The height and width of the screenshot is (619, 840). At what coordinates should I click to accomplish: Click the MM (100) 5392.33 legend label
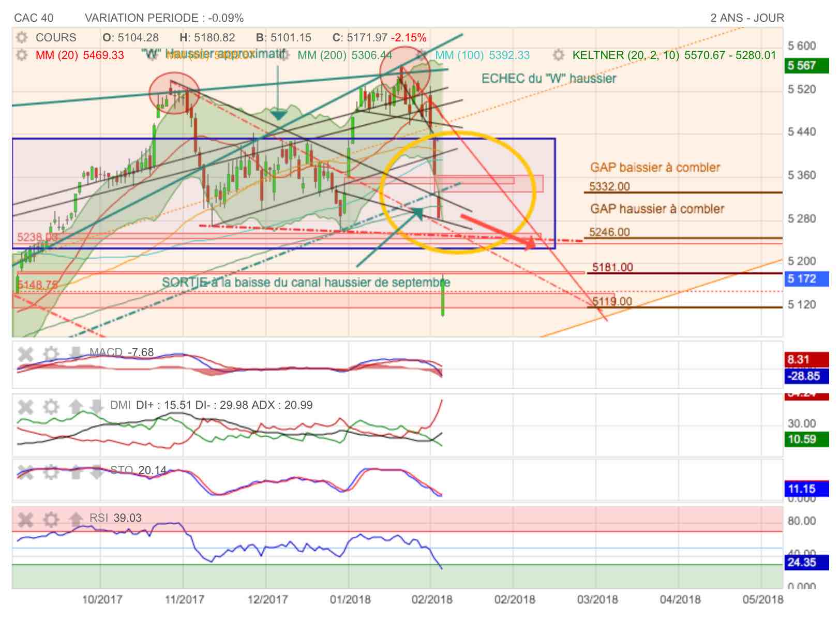(482, 55)
